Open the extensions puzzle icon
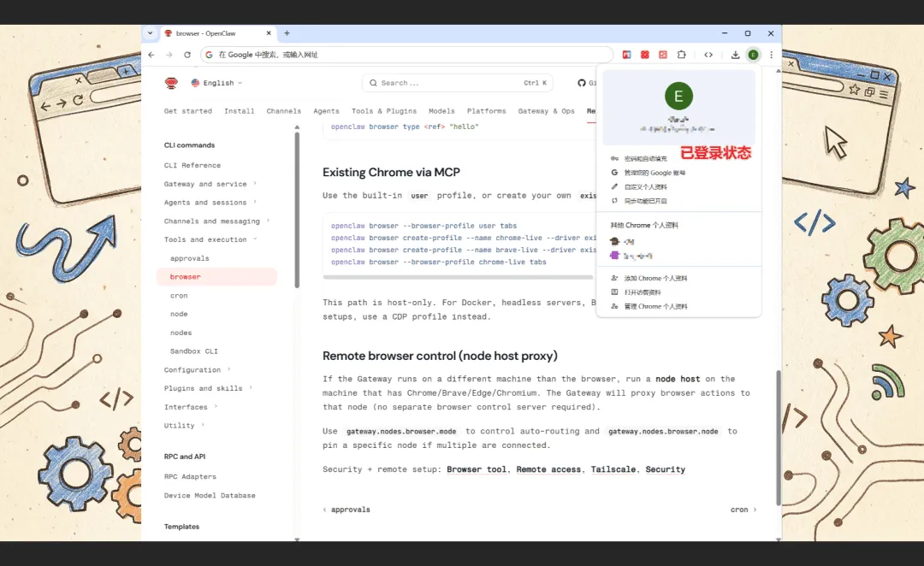The image size is (924, 566). [681, 55]
